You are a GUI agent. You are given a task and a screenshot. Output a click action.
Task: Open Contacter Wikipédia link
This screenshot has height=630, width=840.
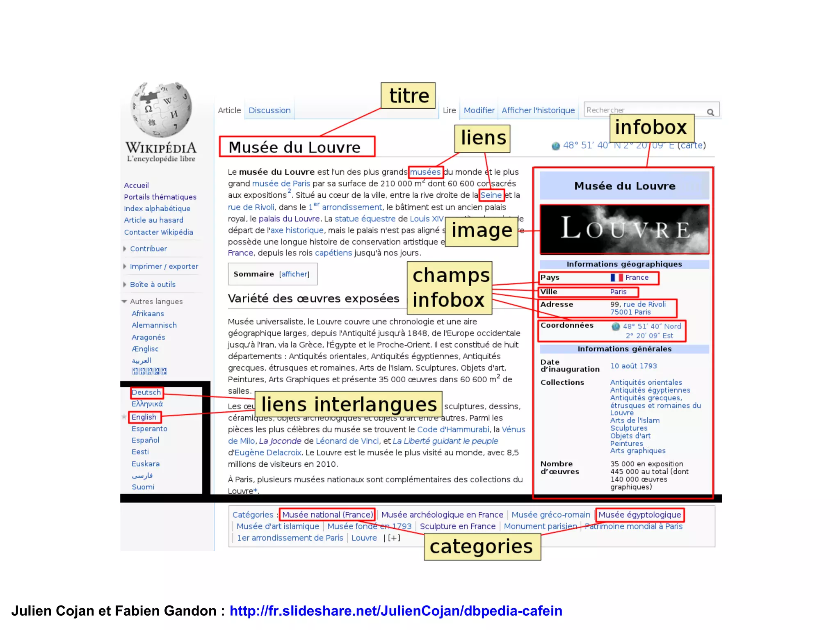tap(158, 232)
